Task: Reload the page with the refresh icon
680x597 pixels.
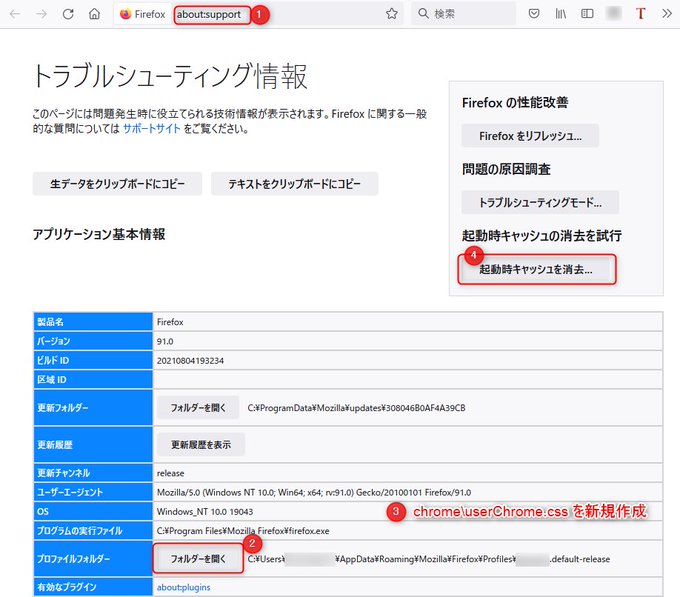Action: (68, 14)
